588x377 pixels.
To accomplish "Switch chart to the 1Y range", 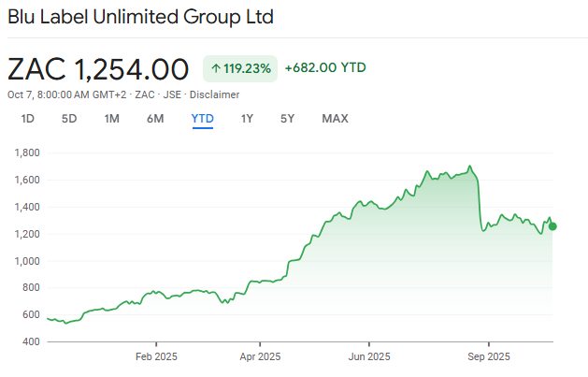I will tap(247, 119).
